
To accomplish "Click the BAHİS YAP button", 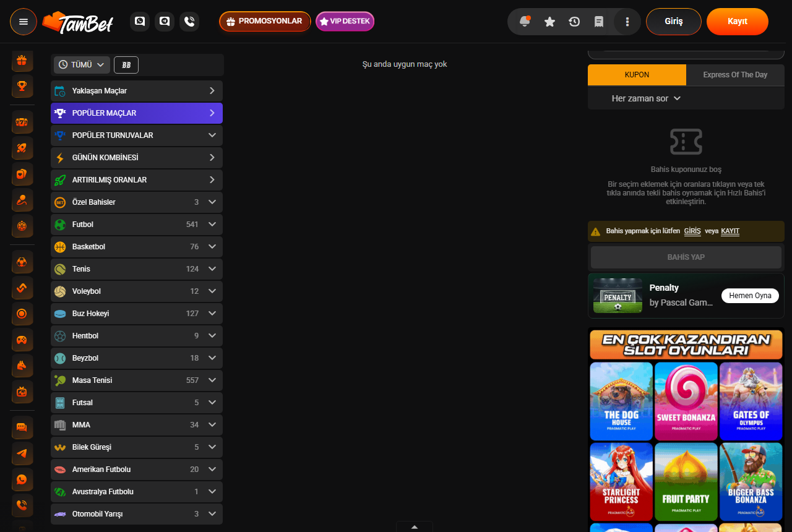I will [686, 257].
